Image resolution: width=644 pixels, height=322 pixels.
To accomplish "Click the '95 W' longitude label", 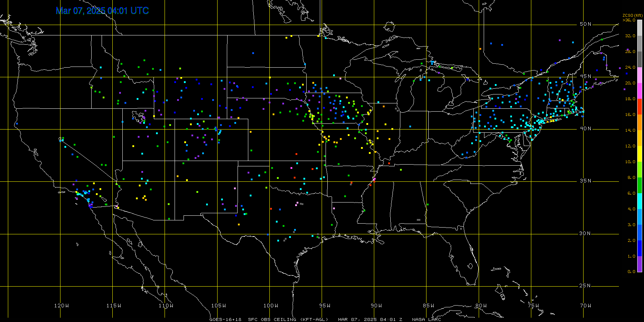I will [x=325, y=306].
